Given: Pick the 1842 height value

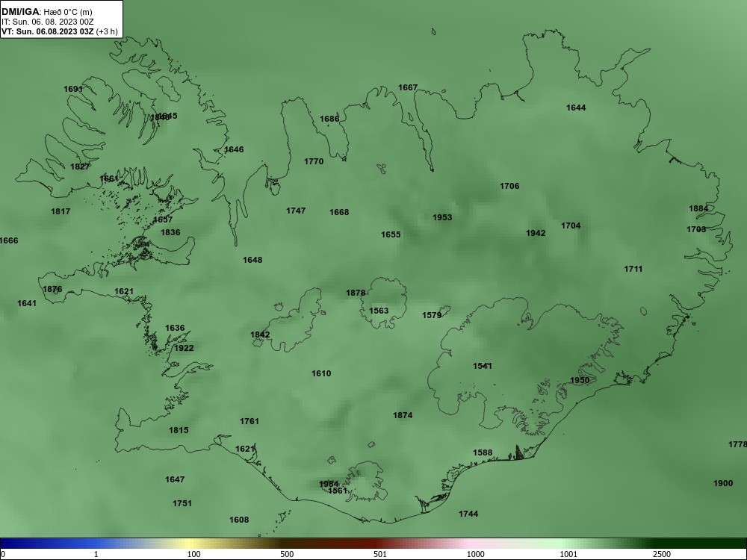Looking at the screenshot, I should [260, 335].
